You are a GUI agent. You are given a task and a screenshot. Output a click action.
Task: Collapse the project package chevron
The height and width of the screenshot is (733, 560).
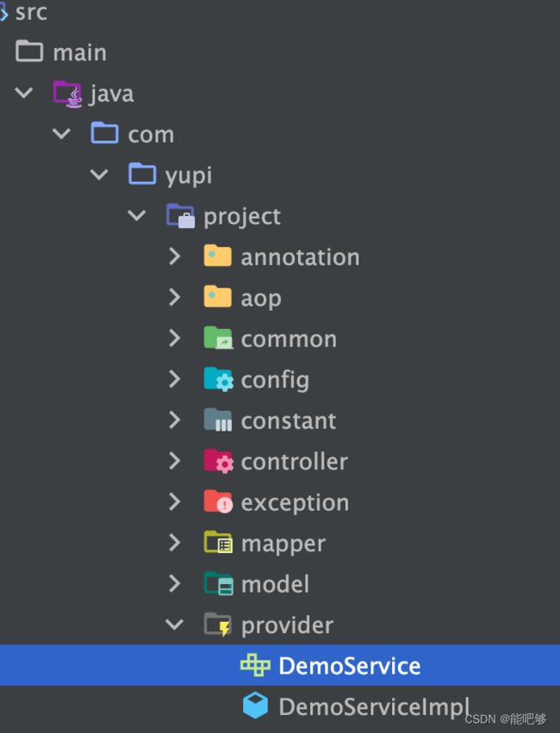click(x=136, y=215)
